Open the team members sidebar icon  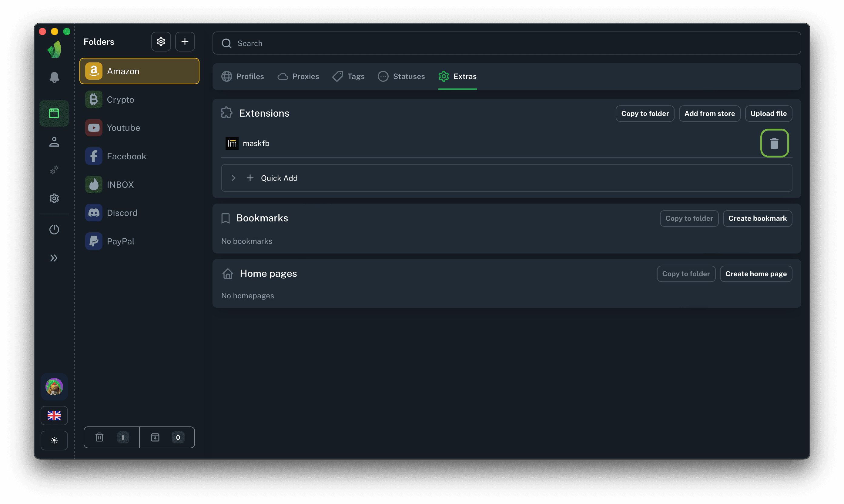pyautogui.click(x=54, y=142)
